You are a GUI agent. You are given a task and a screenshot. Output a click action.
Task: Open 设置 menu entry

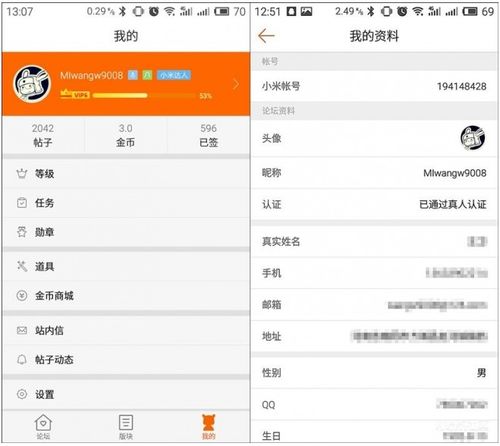pos(126,394)
